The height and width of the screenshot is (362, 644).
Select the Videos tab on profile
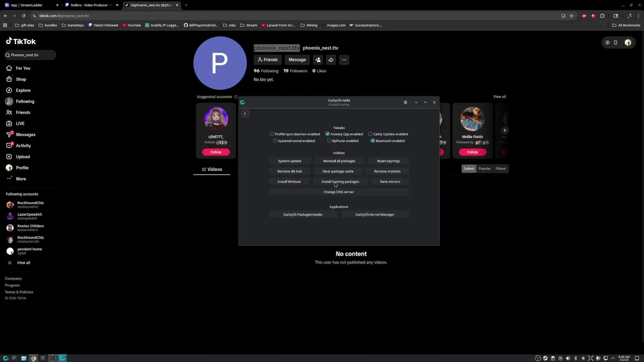pos(212,169)
